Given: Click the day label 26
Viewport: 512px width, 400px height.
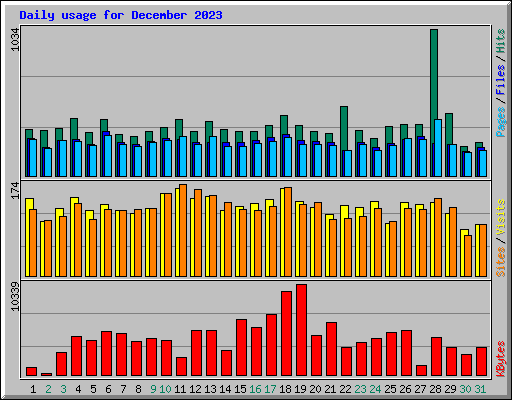Looking at the screenshot, I should click(405, 389).
